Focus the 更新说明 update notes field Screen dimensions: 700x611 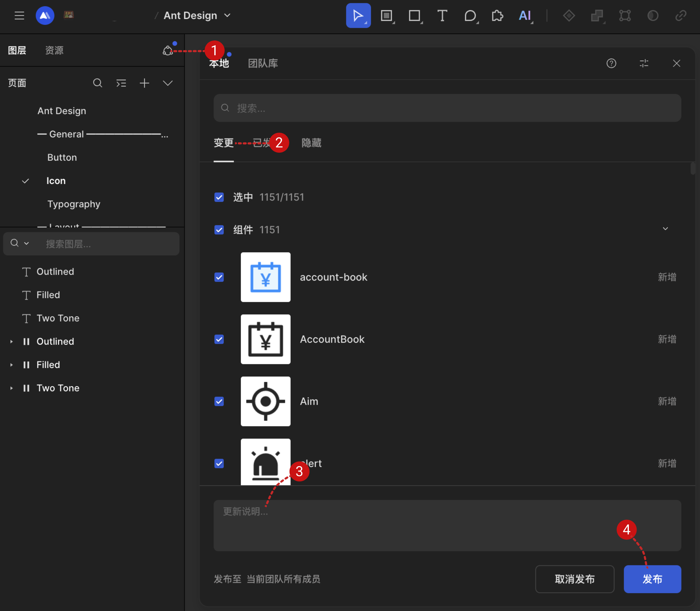click(x=447, y=525)
